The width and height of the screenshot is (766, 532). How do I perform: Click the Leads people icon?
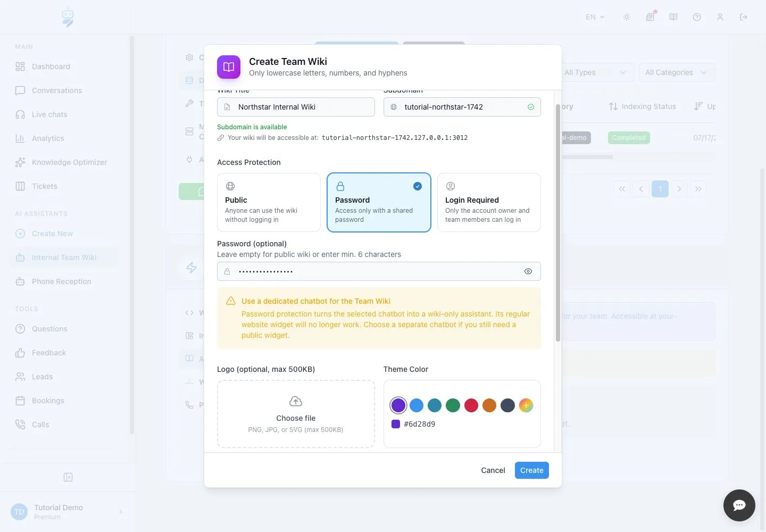pos(20,377)
